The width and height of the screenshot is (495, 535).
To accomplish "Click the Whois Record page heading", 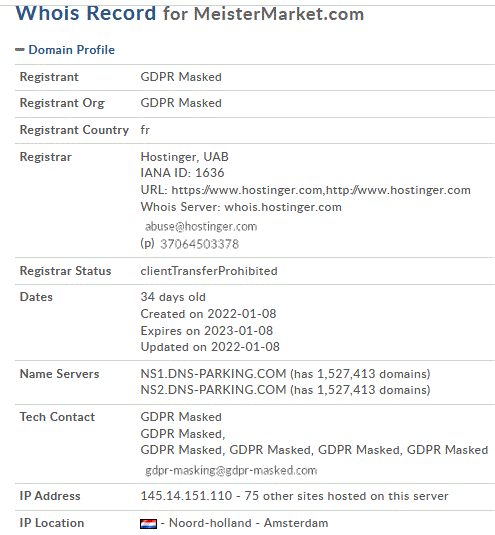I will coord(190,14).
